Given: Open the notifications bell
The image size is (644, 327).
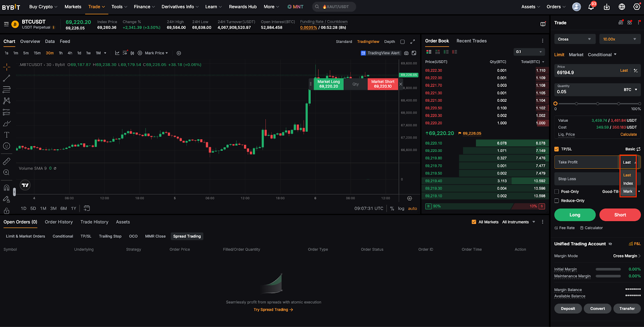Looking at the screenshot, I should (x=591, y=7).
